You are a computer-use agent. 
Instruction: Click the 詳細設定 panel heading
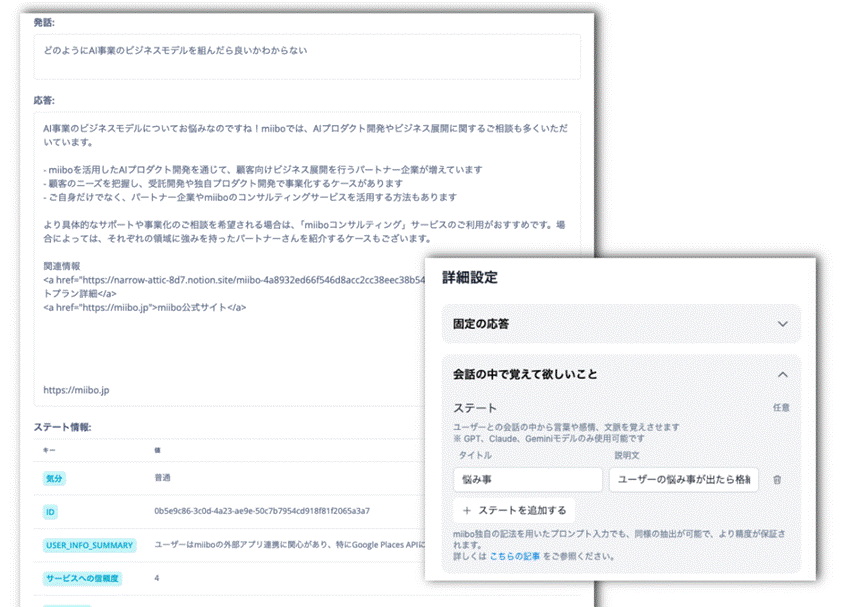click(469, 277)
